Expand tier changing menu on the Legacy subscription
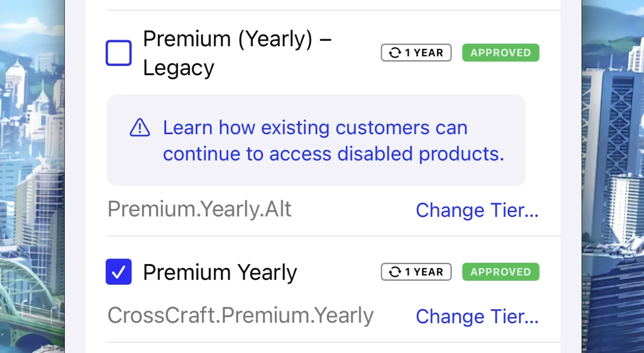This screenshot has width=644, height=353. click(477, 210)
